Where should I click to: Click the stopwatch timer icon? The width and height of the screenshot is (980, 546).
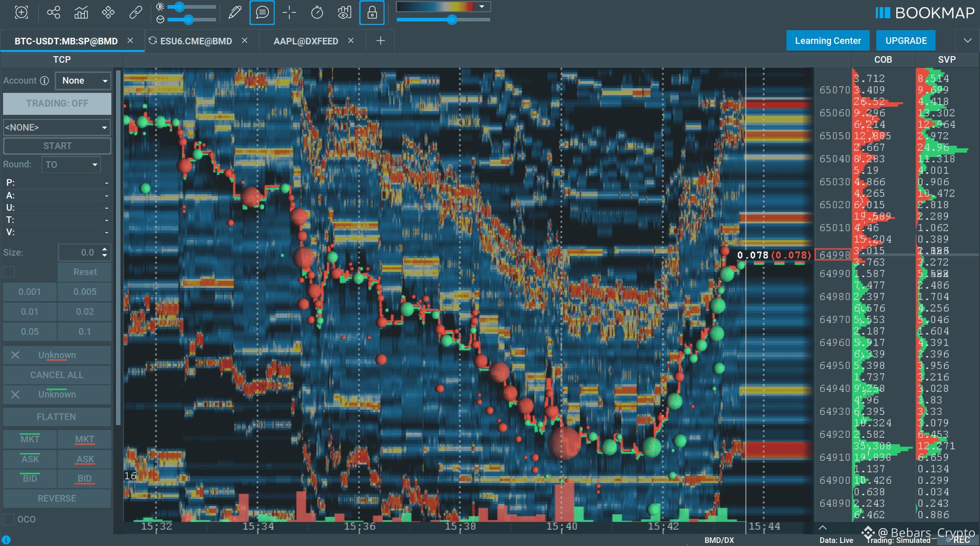point(317,12)
